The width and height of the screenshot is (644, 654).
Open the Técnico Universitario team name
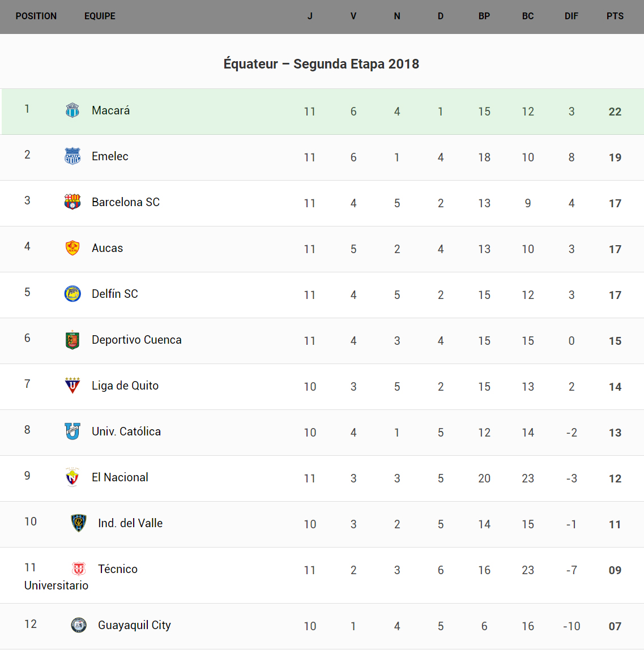118,569
